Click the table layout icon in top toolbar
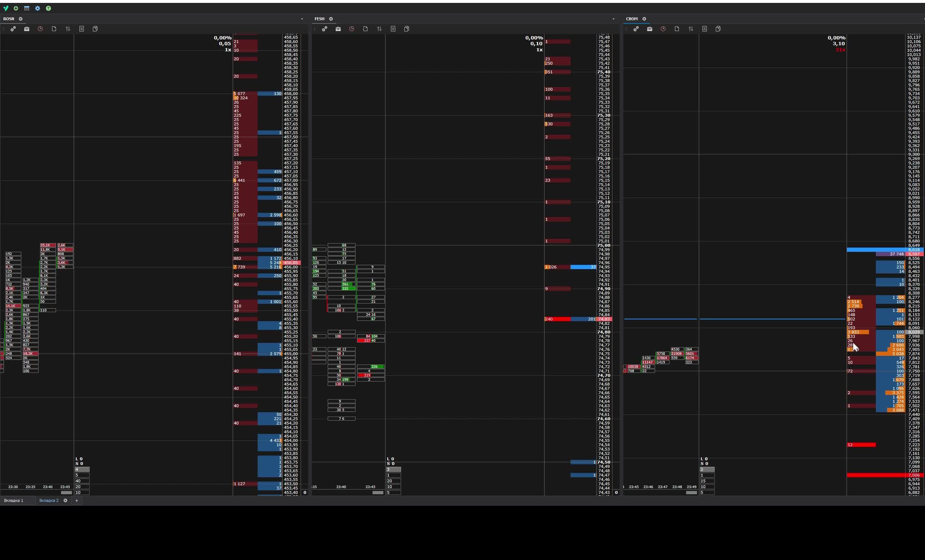The width and height of the screenshot is (925, 560). [x=27, y=8]
